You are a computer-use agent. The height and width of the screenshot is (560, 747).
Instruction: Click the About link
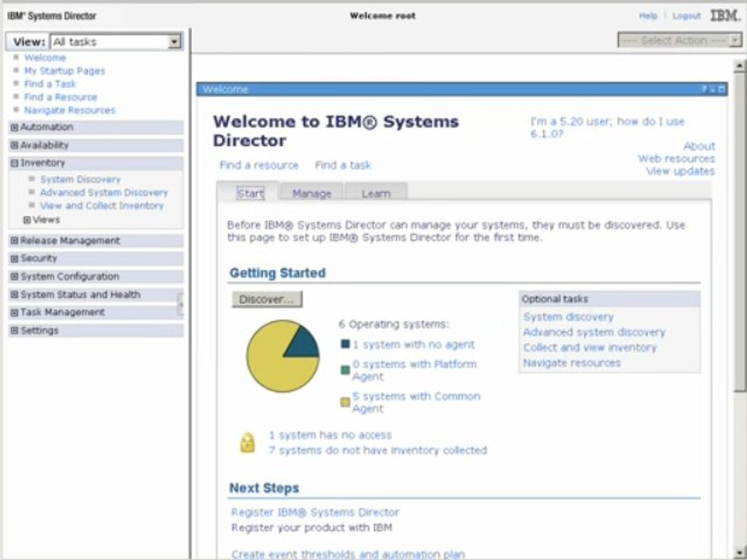(x=699, y=146)
